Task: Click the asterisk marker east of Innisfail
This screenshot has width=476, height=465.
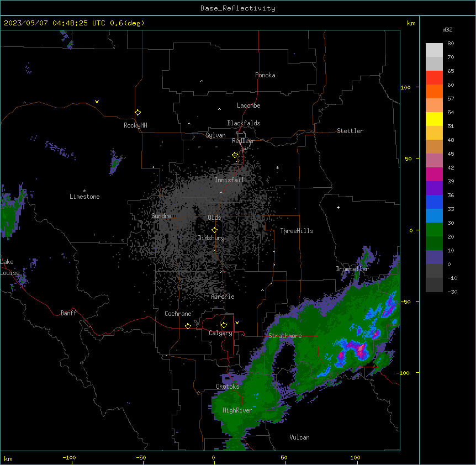Action: 277,167
